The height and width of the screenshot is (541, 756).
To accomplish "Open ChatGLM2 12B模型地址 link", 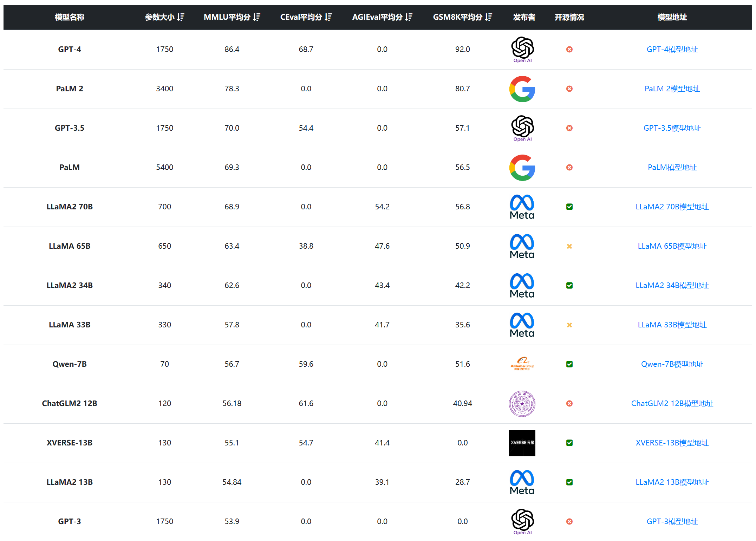I will (x=672, y=404).
